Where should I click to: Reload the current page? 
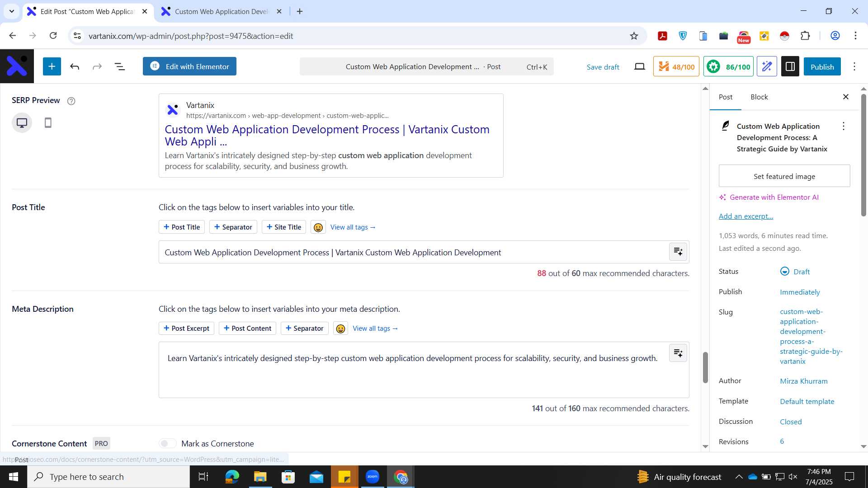click(x=53, y=36)
